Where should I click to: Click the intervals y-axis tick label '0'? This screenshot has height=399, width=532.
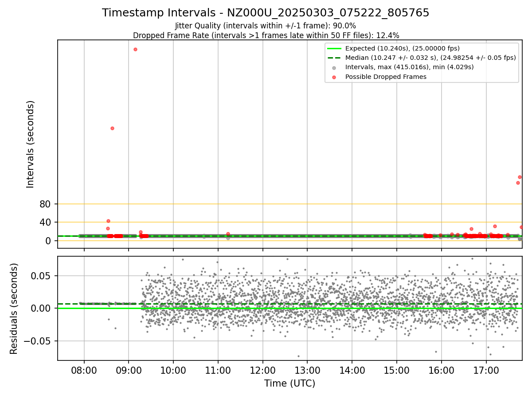49,241
